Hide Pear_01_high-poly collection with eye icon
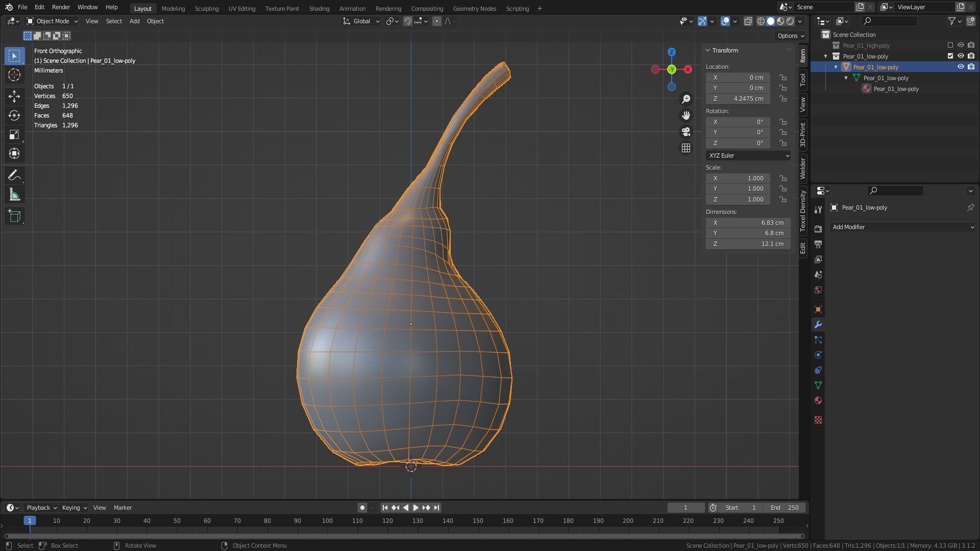 [961, 45]
